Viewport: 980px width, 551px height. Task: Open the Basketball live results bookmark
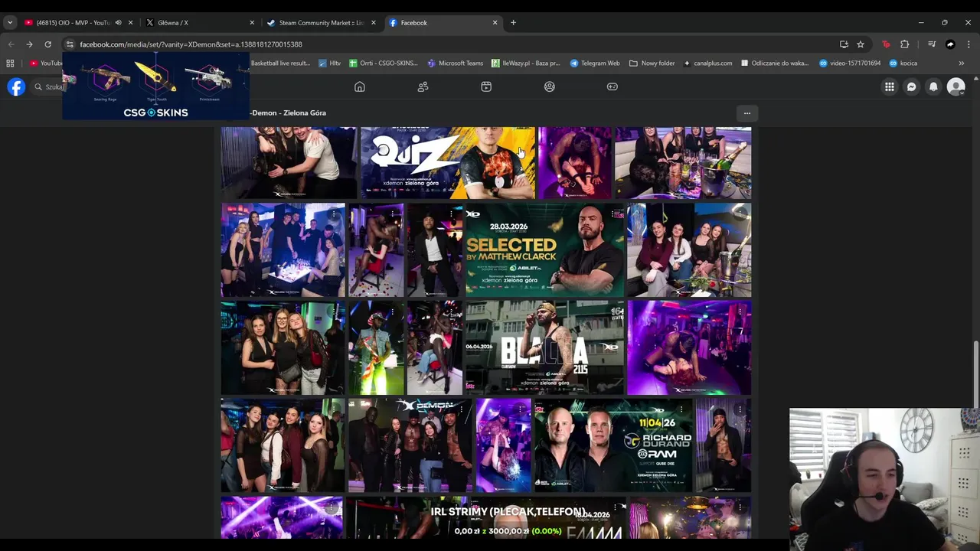click(280, 64)
